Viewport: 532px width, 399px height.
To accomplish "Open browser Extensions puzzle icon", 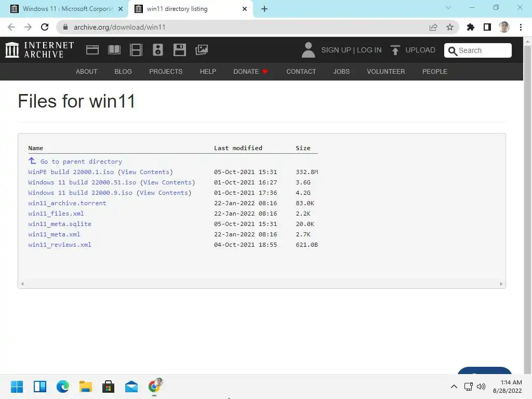I will (x=471, y=27).
